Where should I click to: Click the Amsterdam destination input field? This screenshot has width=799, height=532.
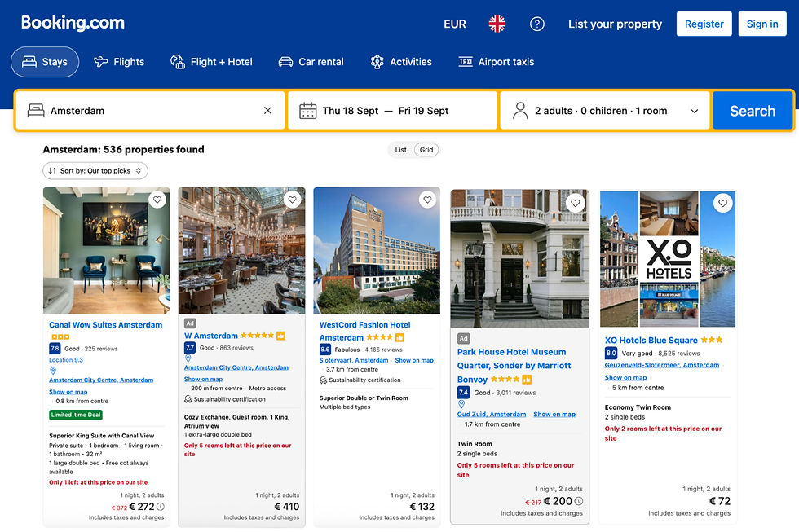coord(150,111)
